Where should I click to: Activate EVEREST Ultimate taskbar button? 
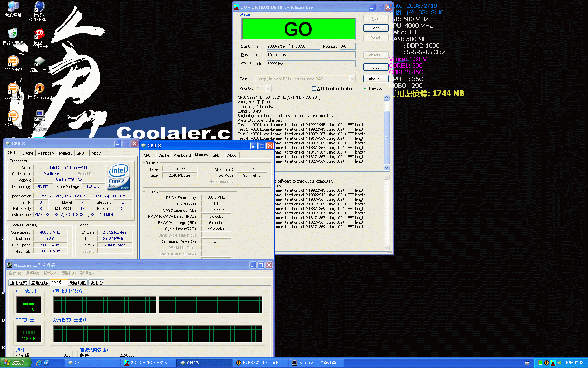260,363
